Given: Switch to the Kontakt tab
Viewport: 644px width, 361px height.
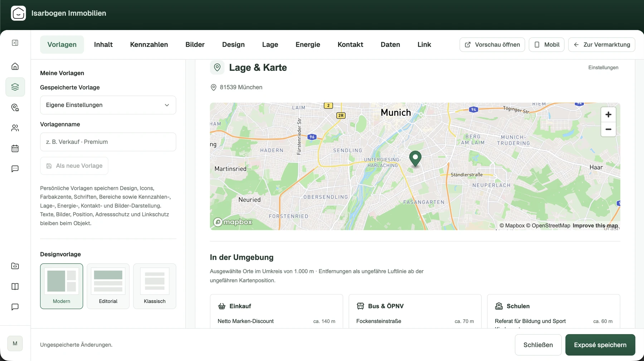Looking at the screenshot, I should click(x=350, y=45).
